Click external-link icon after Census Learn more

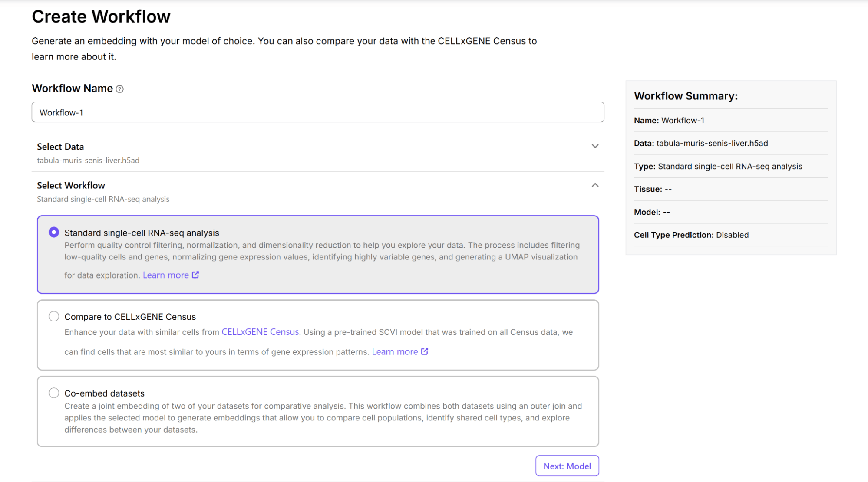point(425,351)
